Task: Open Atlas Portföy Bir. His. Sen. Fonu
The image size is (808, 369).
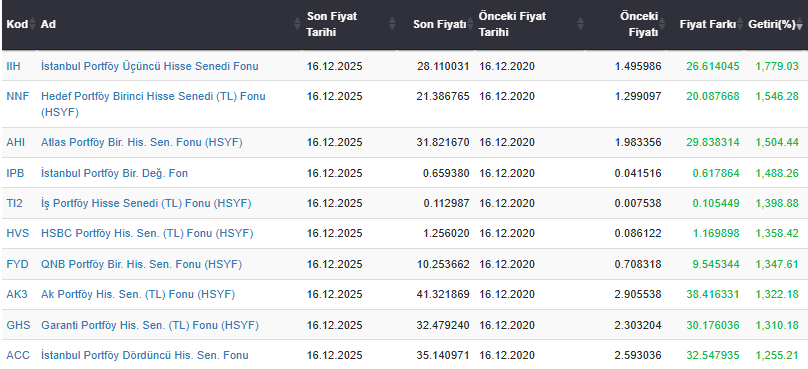Action: tap(142, 142)
